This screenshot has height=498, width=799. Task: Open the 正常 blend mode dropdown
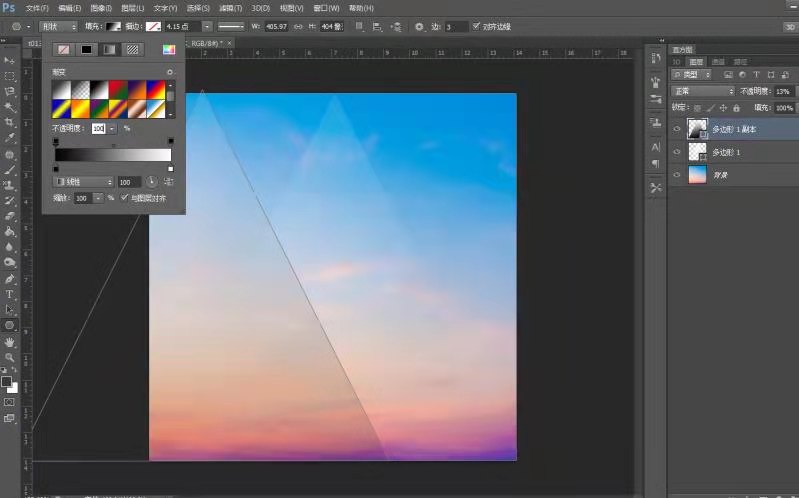tap(702, 91)
